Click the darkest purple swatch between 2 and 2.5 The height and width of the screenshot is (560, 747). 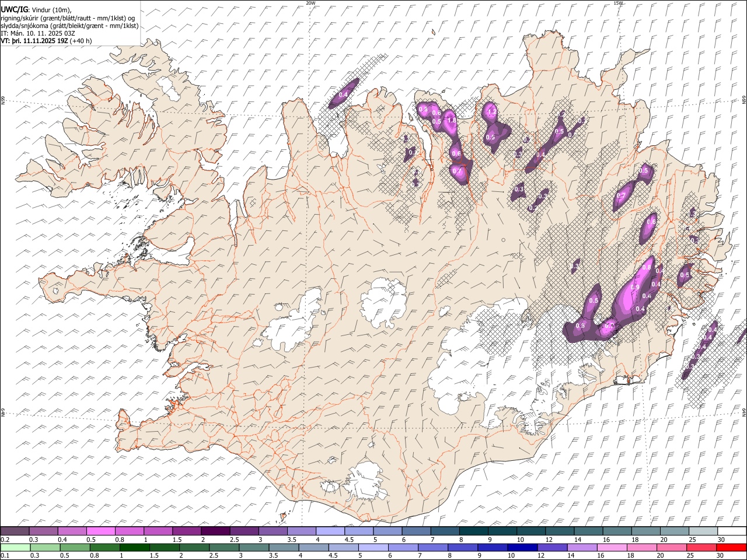pos(215,531)
